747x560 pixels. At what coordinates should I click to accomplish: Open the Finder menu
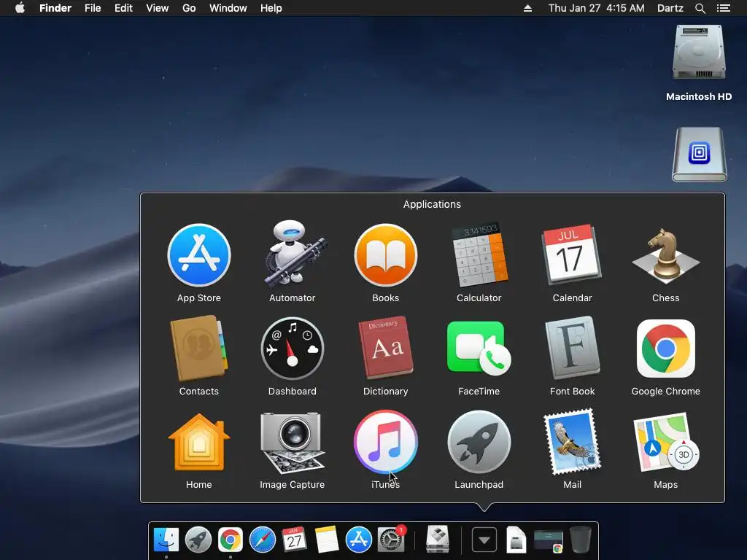coord(55,8)
